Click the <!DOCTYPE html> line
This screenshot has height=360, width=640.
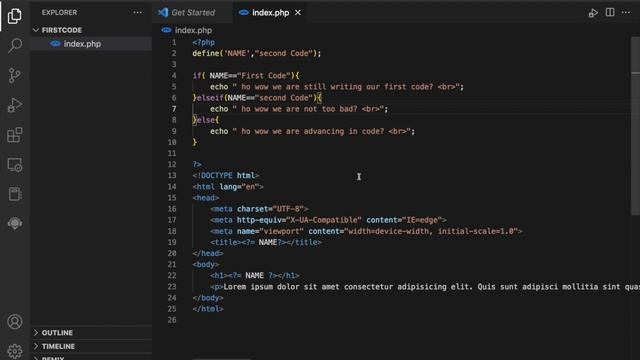226,176
